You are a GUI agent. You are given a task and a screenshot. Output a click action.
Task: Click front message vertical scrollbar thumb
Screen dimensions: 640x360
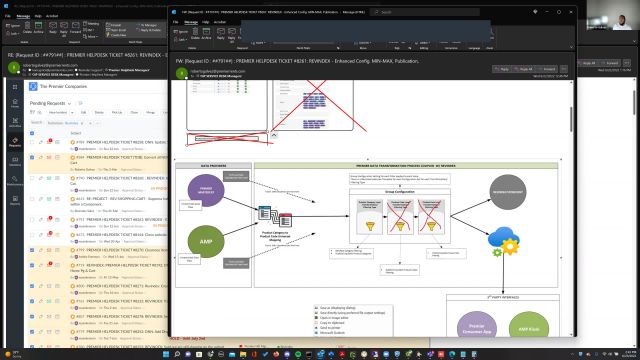pyautogui.click(x=571, y=119)
